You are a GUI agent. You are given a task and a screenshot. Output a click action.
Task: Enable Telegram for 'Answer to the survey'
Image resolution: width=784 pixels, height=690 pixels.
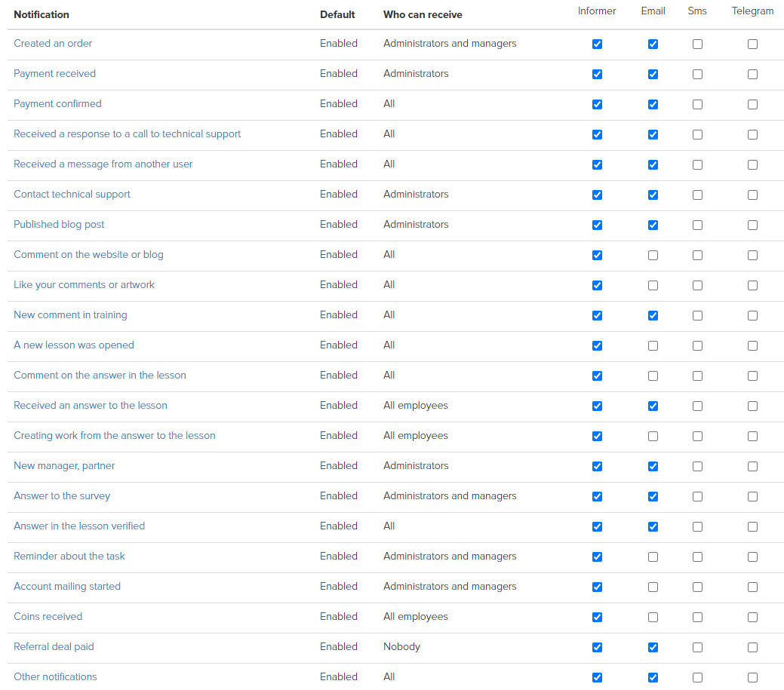(x=752, y=497)
